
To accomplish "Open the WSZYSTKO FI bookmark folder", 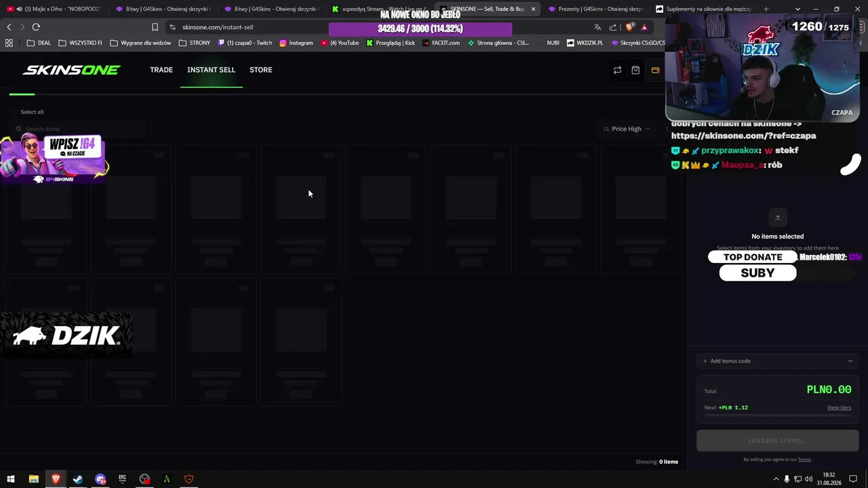I will click(x=81, y=43).
